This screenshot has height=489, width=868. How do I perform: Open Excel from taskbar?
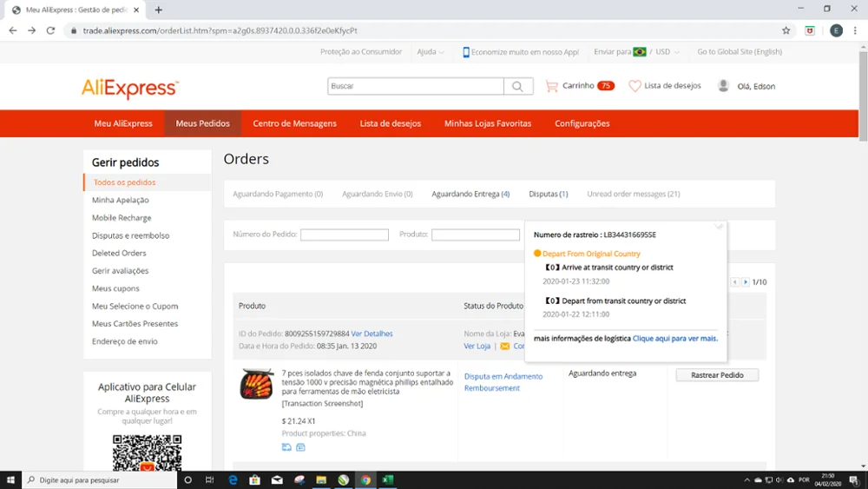point(387,479)
